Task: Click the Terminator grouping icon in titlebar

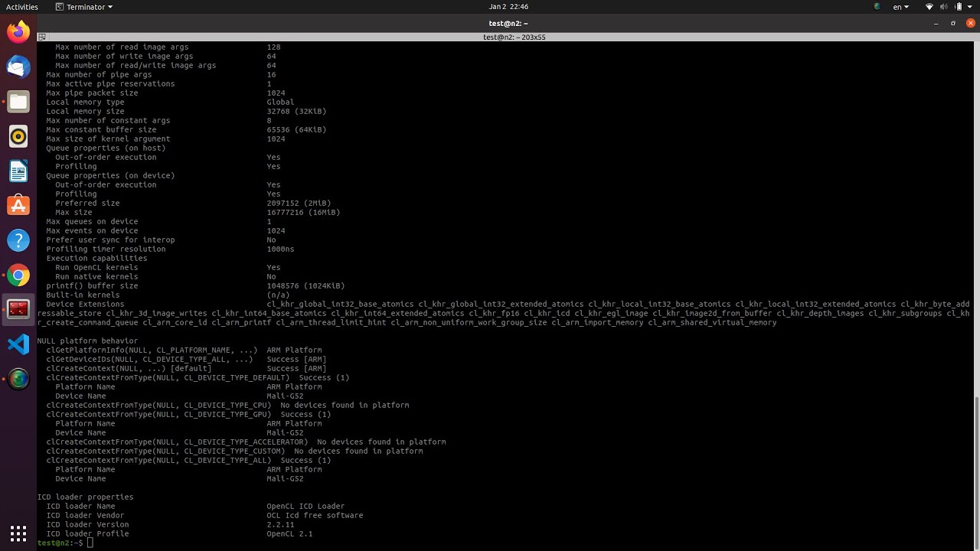Action: 41,37
